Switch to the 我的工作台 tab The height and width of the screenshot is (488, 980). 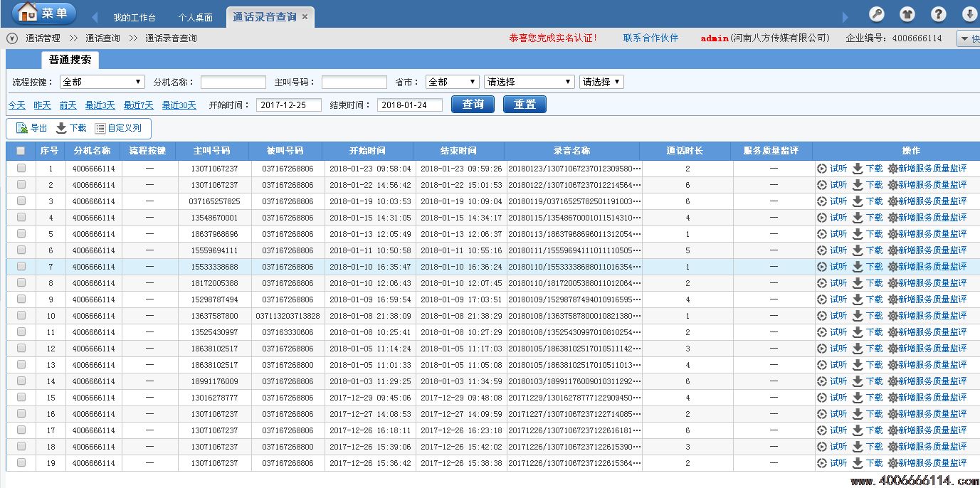pos(134,18)
